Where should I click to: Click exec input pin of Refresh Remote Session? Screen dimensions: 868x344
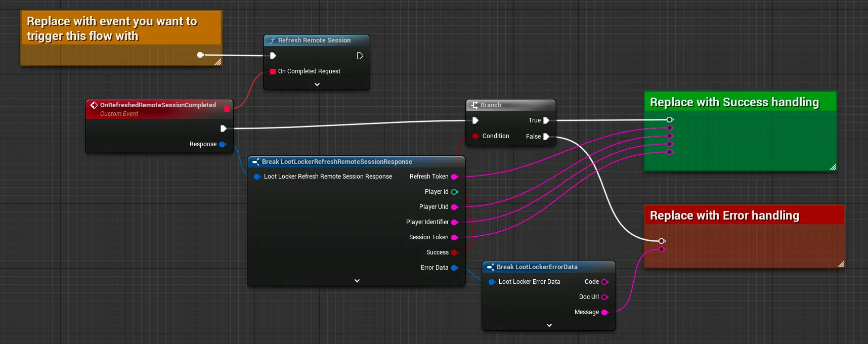point(273,56)
